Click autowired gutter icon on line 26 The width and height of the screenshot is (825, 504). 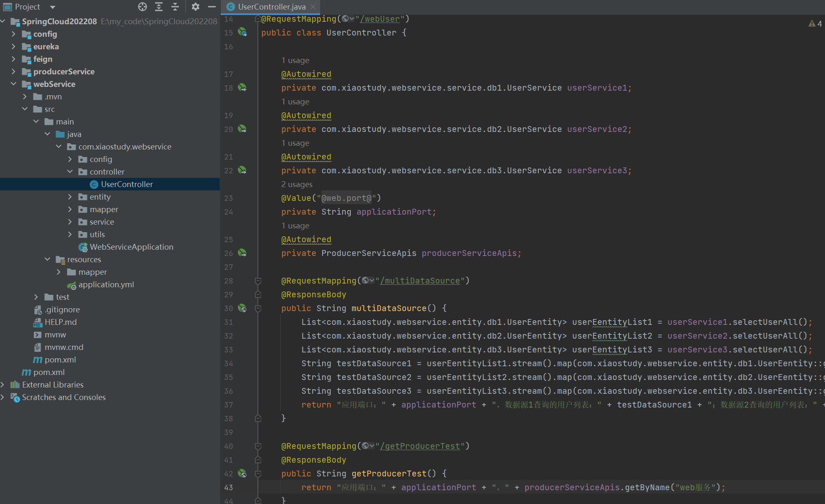tap(242, 253)
